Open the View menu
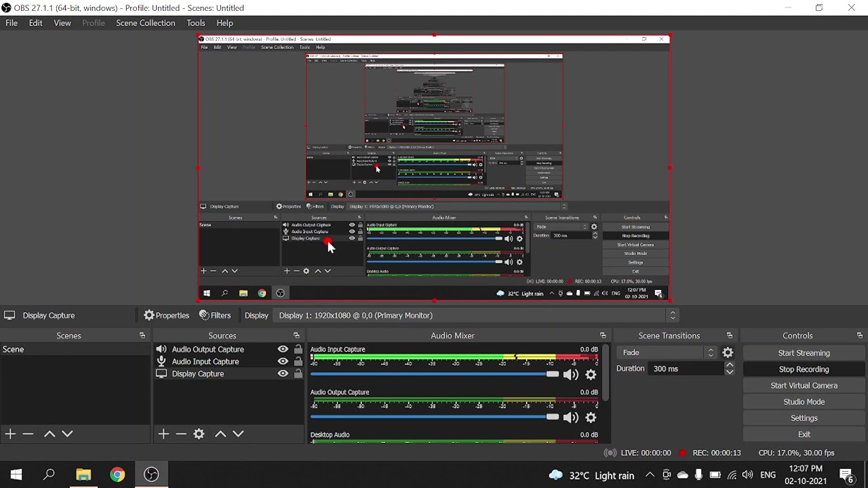 [62, 23]
